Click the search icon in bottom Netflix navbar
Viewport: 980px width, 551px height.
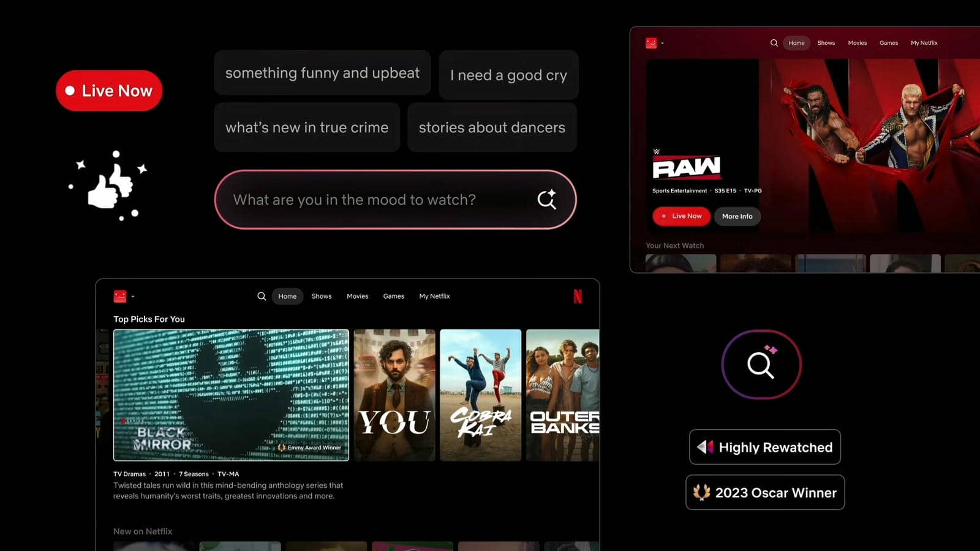262,296
